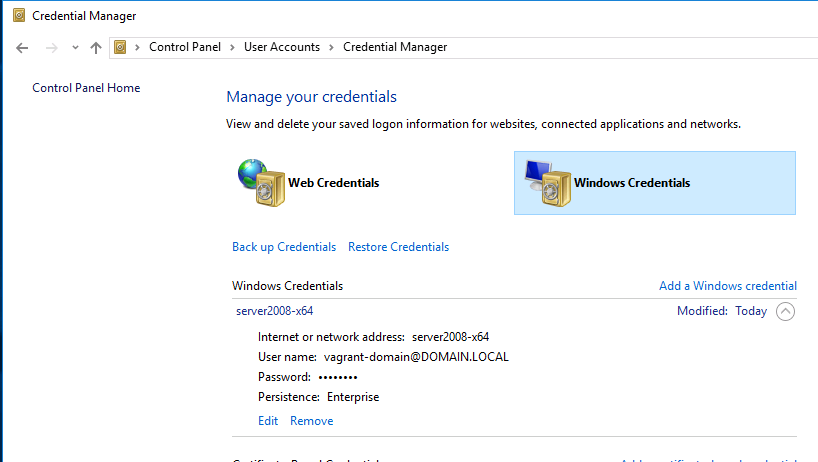Screen dimensions: 818x462
Task: Expand the chevron after User Accounts breadcrumb
Action: (x=331, y=47)
